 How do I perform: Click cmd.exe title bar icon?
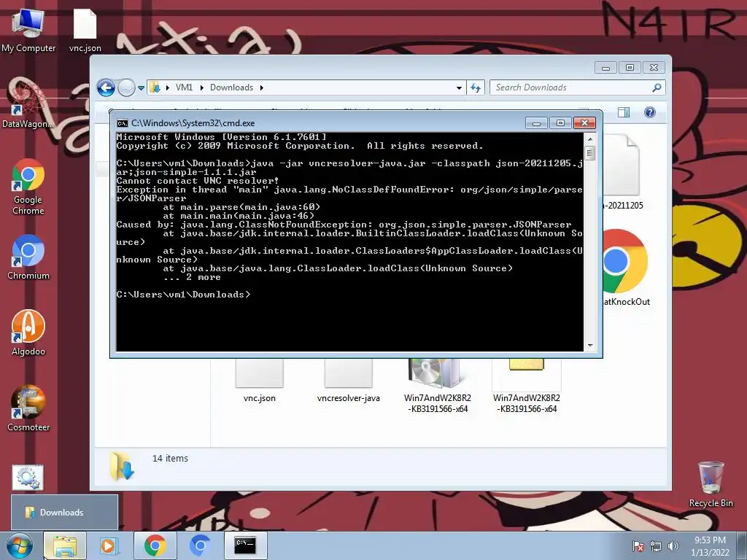tap(123, 123)
